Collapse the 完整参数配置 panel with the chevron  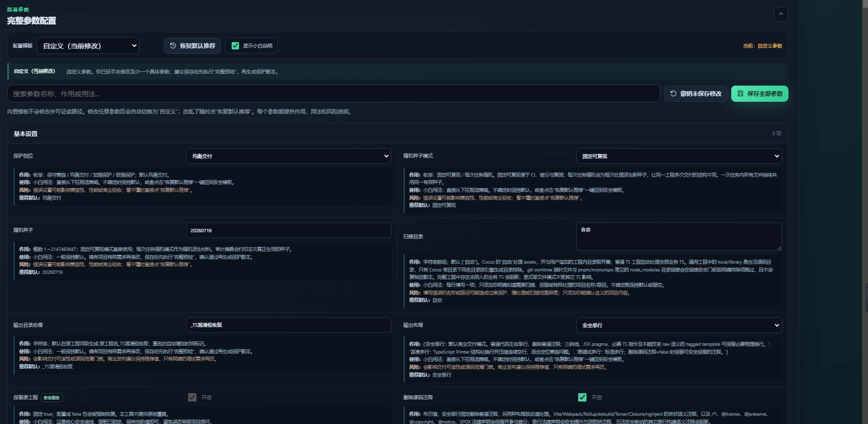click(x=781, y=14)
